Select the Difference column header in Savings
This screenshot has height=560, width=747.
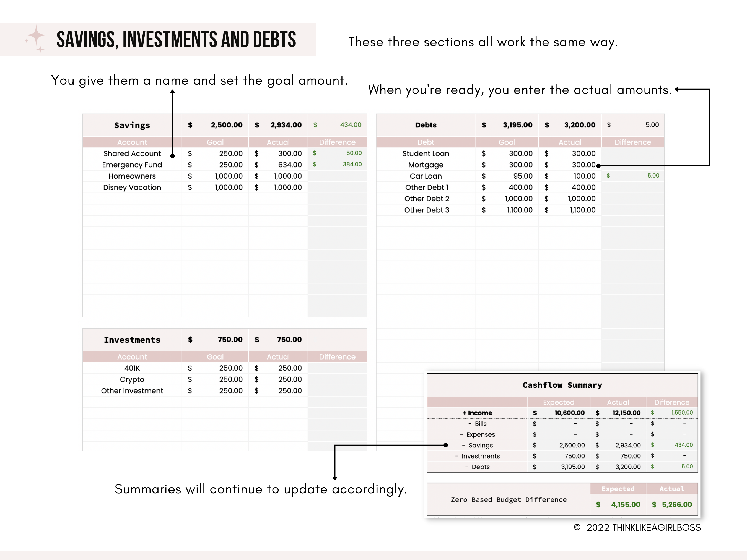[337, 142]
